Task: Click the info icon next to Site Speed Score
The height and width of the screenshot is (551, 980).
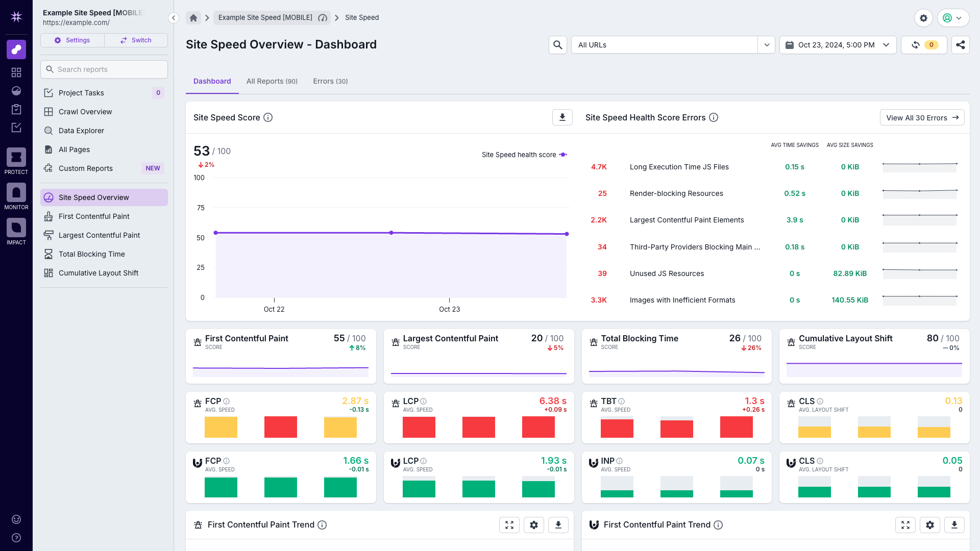Action: (268, 117)
